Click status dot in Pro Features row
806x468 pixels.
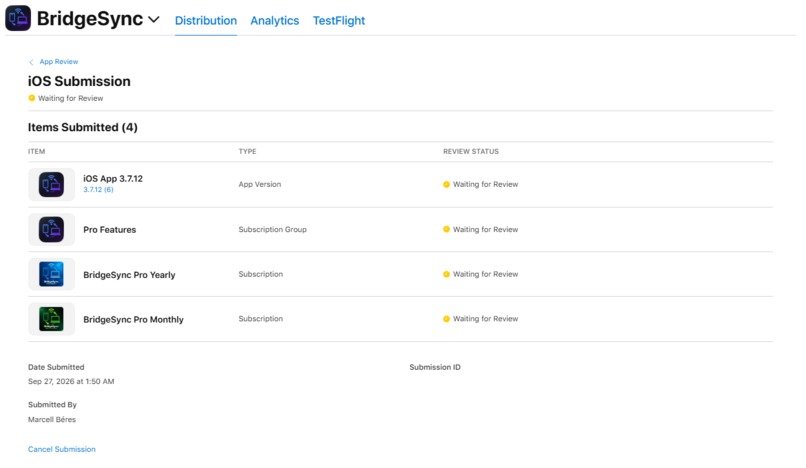[x=446, y=229]
